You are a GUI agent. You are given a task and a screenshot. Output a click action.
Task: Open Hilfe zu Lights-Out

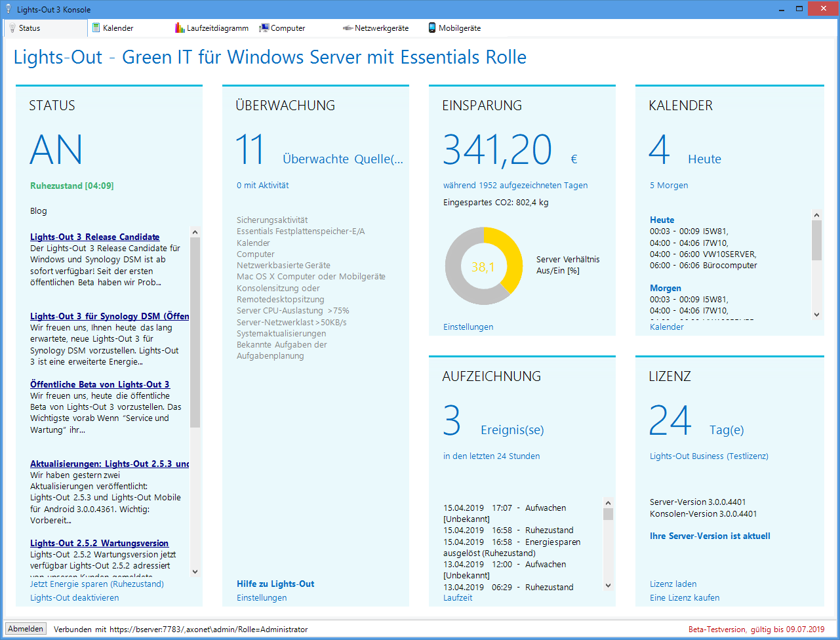click(x=275, y=584)
